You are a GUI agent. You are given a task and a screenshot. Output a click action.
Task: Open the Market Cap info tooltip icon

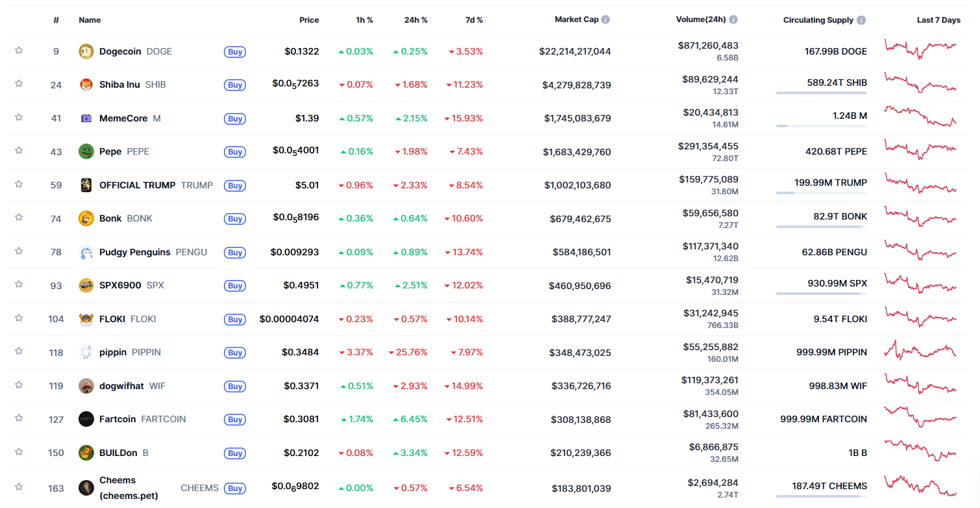coord(606,19)
